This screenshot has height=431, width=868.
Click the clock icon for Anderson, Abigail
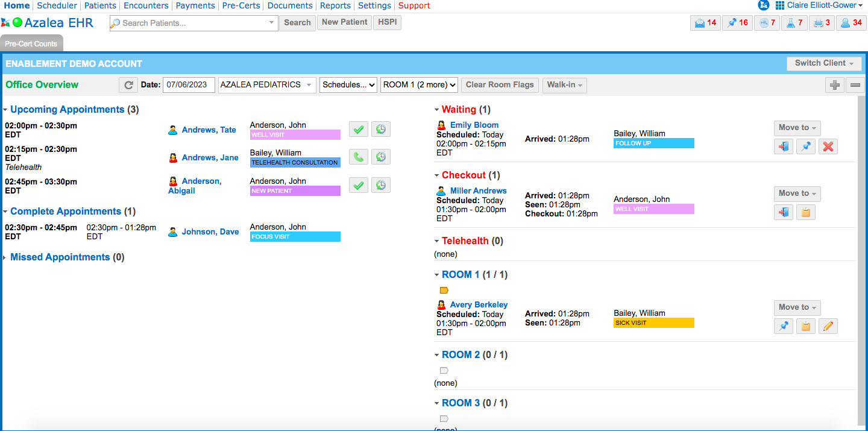[x=381, y=185]
